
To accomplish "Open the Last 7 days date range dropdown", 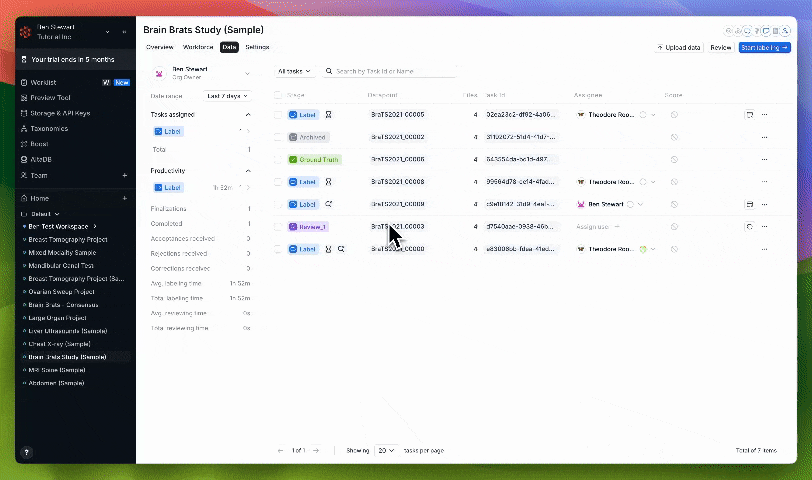I will (227, 96).
